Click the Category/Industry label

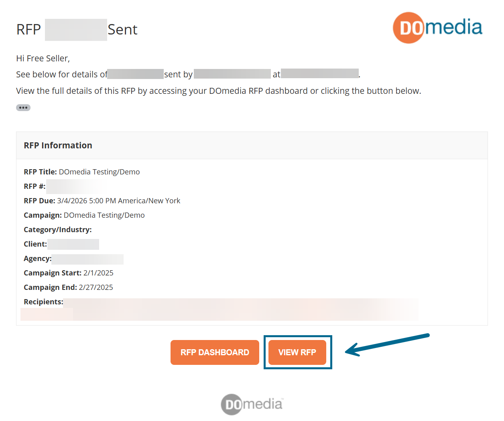pos(58,230)
